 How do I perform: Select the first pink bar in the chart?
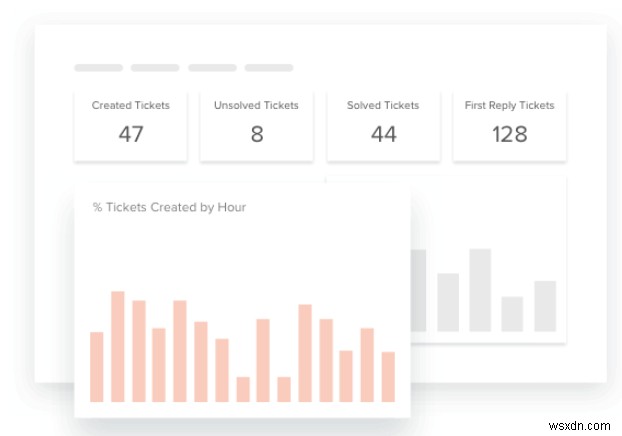[x=97, y=366]
